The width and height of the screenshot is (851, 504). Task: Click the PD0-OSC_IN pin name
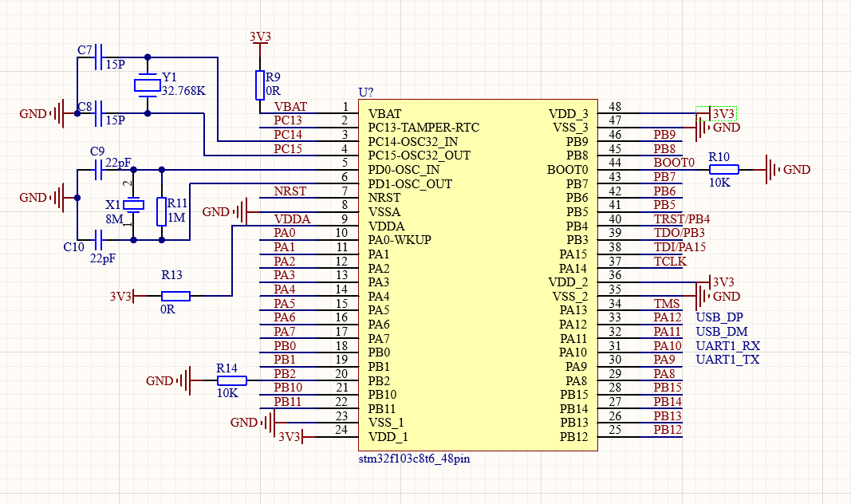click(404, 170)
